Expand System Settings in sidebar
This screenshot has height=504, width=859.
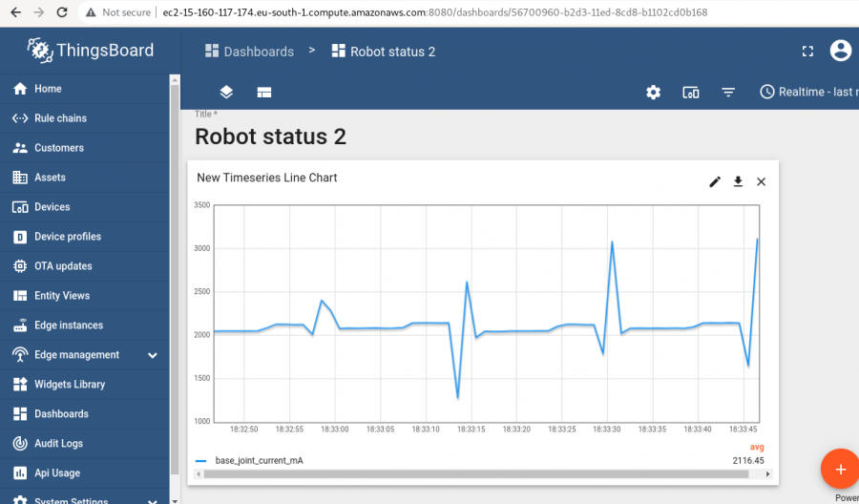pyautogui.click(x=152, y=500)
